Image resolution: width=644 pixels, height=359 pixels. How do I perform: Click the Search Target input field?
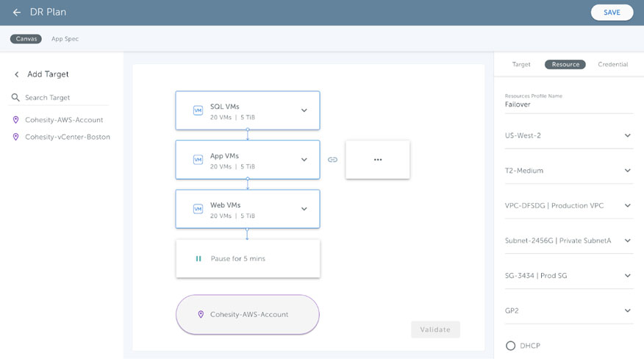[65, 97]
